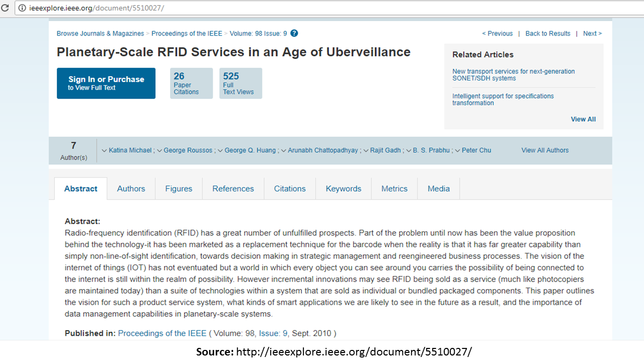Viewport: 644px width, 362px height.
Task: Expand Rajit Gadh author details
Action: 366,150
